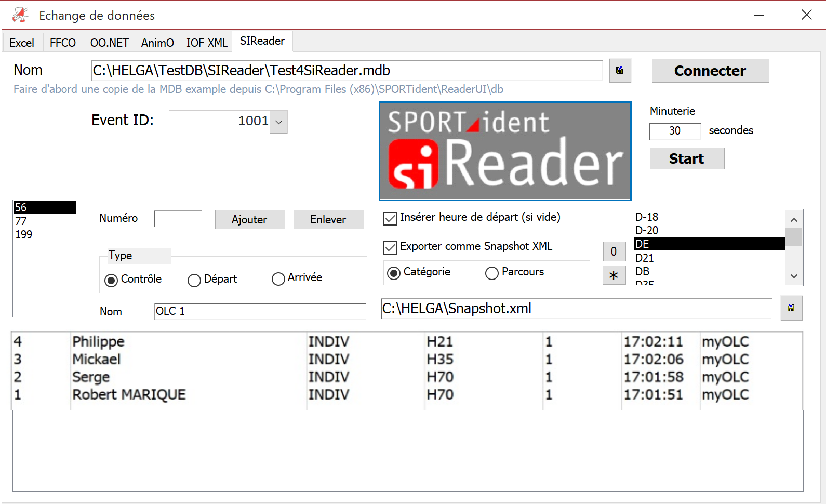Click the Minuterie seconds field
Screen dimensions: 826x504
(675, 131)
